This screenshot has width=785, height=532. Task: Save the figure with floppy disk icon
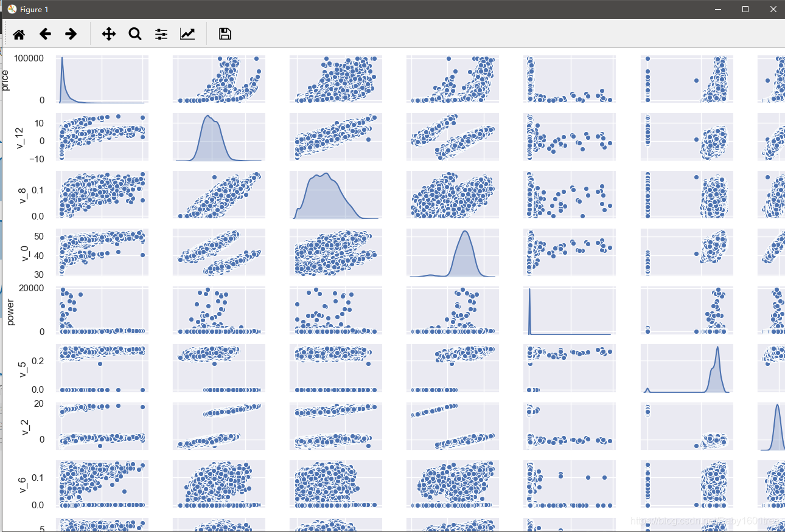(225, 34)
